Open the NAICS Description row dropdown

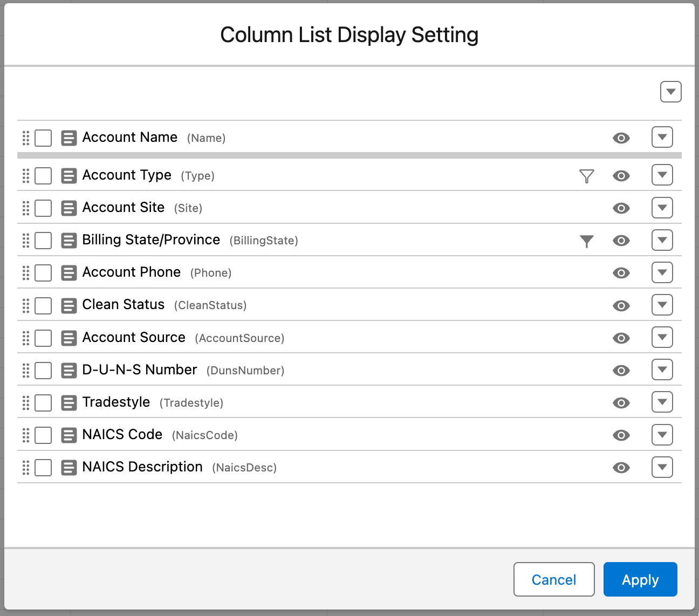662,467
